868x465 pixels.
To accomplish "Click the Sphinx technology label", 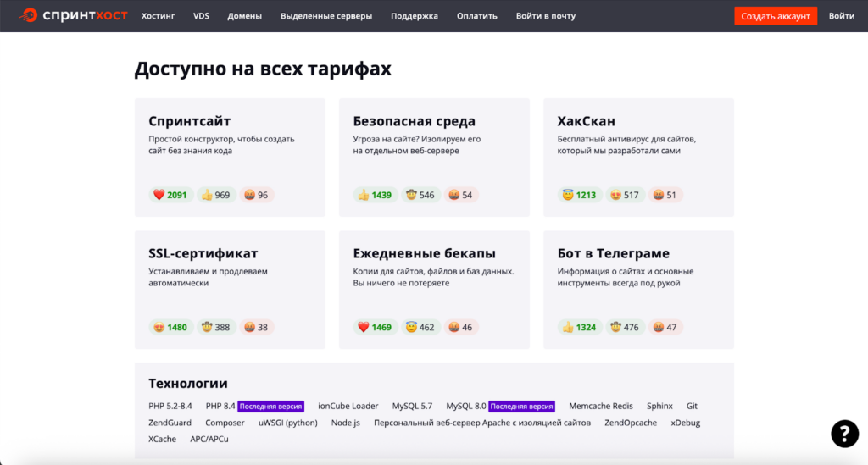I will tap(659, 406).
